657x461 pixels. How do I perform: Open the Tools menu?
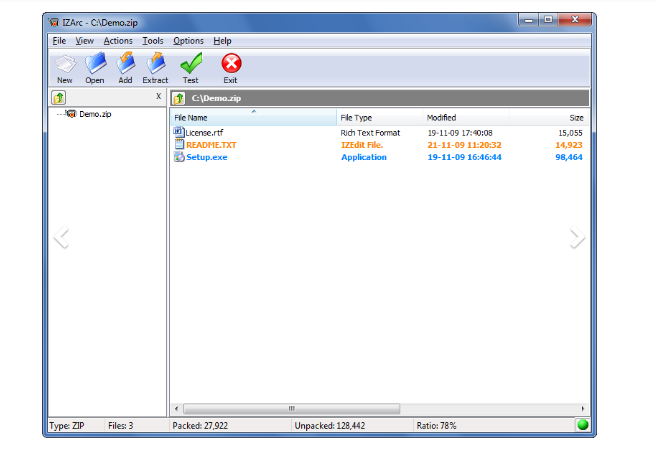153,41
